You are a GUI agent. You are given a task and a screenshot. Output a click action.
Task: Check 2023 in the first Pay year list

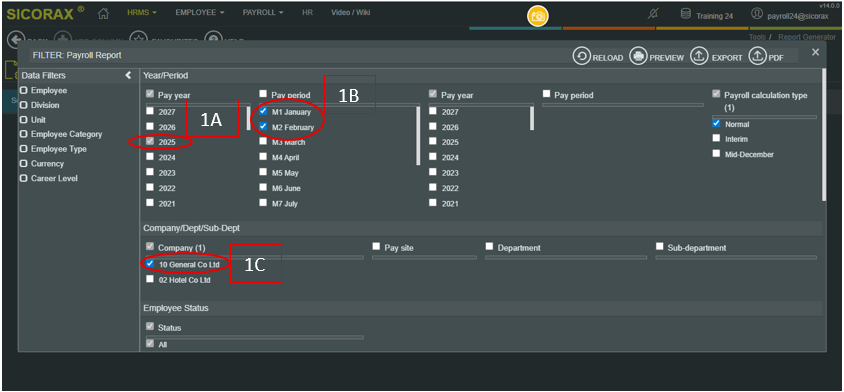pos(150,172)
